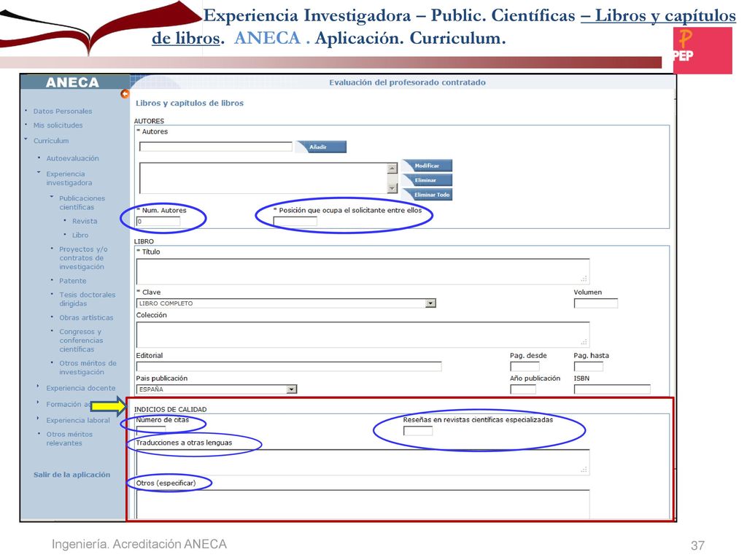The width and height of the screenshot is (747, 560).
Task: Focus the applicant position field
Action: coord(295,222)
